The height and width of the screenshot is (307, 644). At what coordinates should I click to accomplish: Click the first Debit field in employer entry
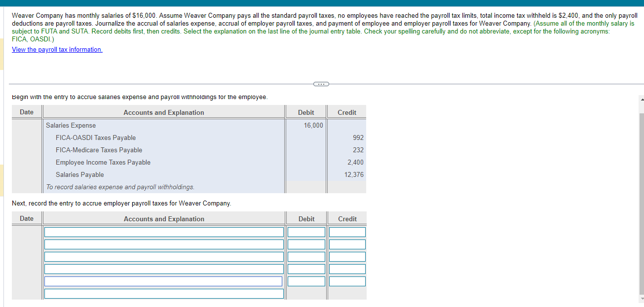coord(305,232)
